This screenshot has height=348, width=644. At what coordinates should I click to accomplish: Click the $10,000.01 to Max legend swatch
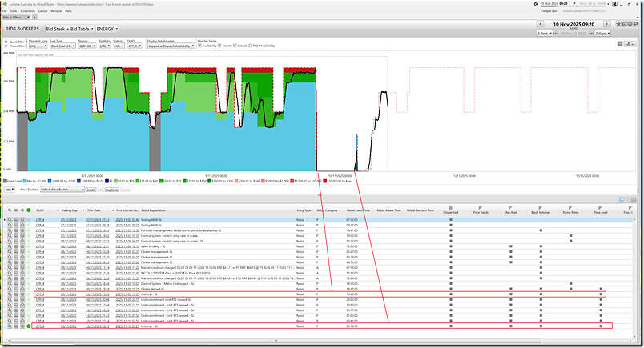click(x=325, y=181)
